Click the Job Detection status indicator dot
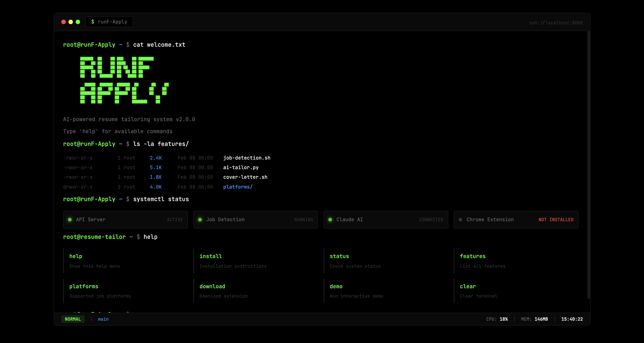 (x=200, y=220)
